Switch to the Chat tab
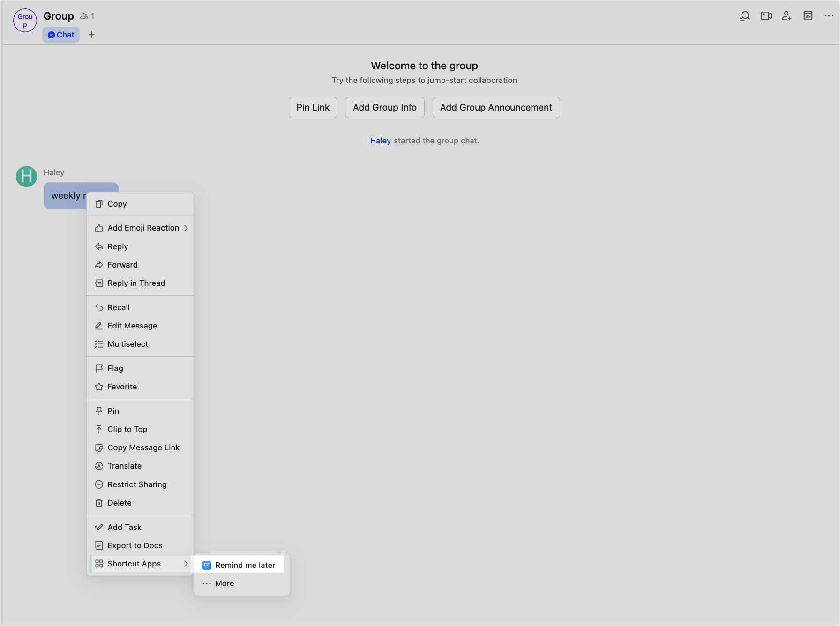The height and width of the screenshot is (626, 840). click(x=61, y=35)
